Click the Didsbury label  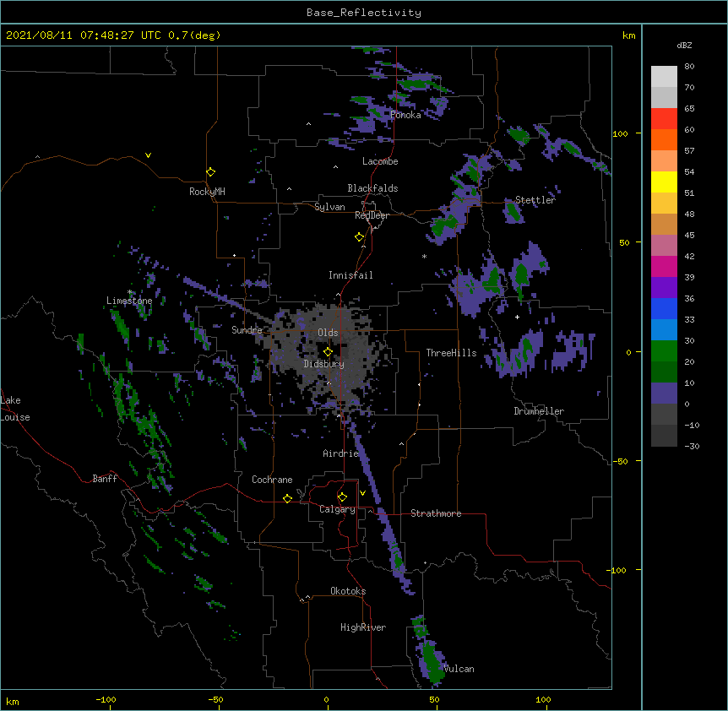[324, 364]
